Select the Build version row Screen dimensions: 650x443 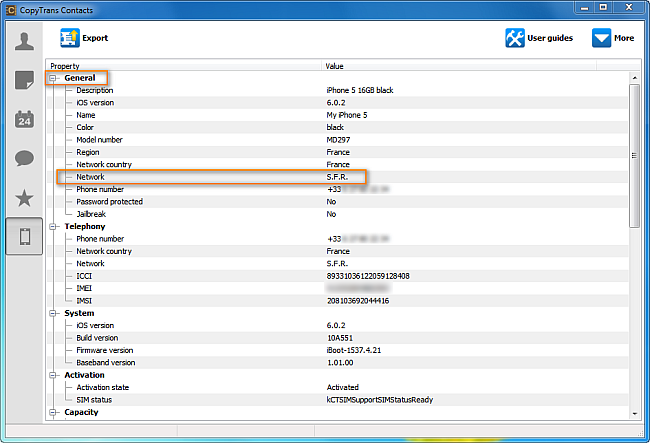[338, 338]
